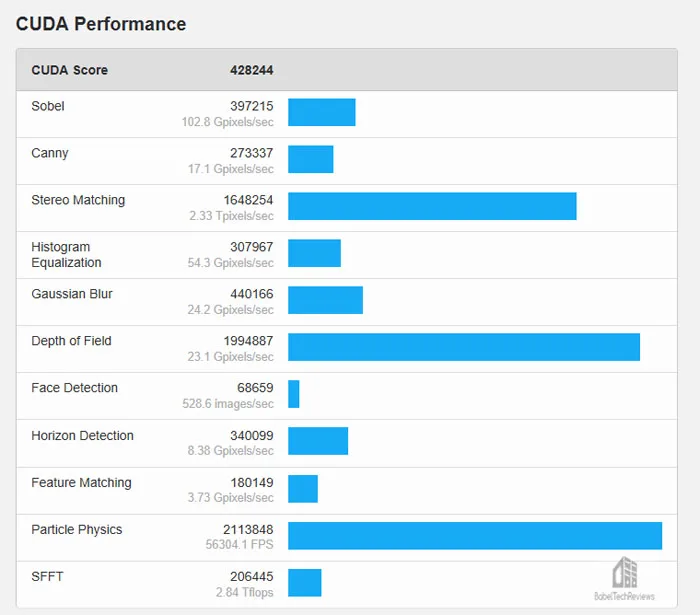Click the Sobel benchmark label
Image resolution: width=700 pixels, height=615 pixels.
click(x=48, y=106)
